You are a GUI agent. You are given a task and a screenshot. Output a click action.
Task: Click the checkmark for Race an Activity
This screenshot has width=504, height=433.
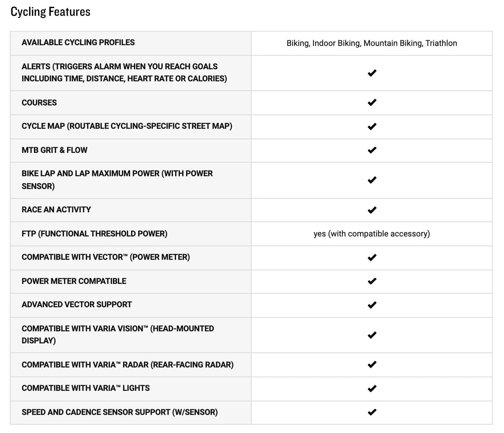[372, 210]
